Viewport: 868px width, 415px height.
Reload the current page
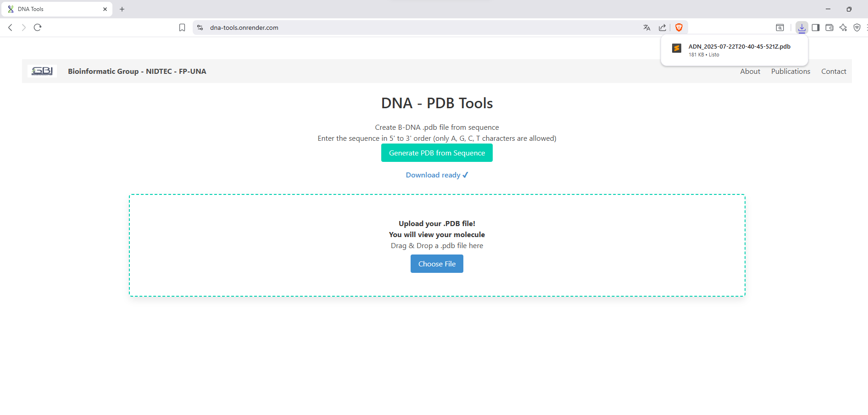[x=38, y=28]
